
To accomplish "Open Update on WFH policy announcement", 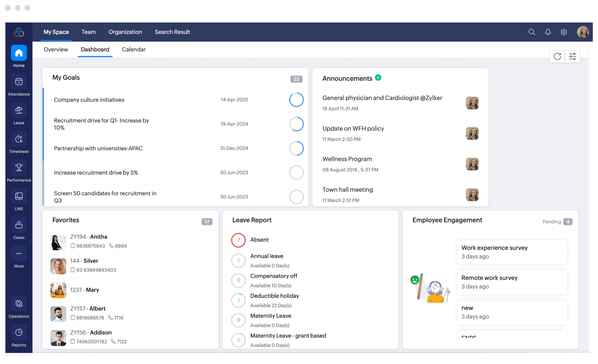I will 353,129.
